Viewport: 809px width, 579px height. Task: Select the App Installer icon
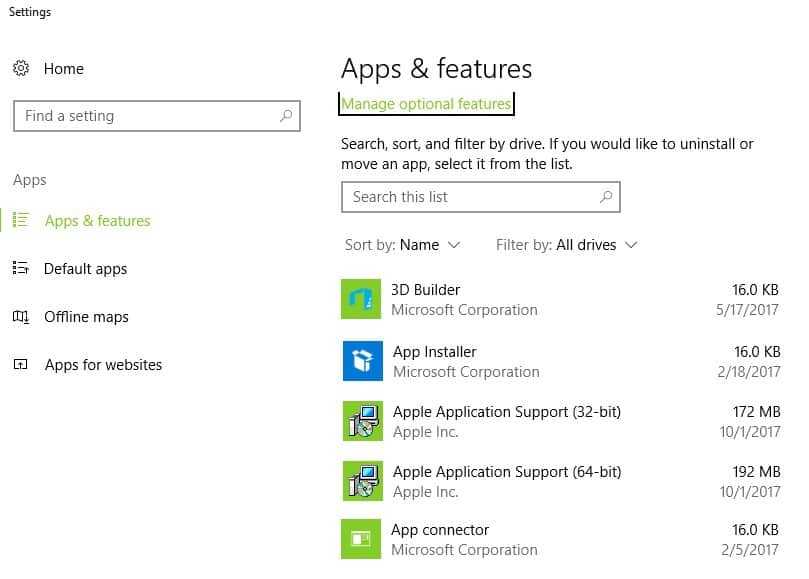(x=363, y=361)
